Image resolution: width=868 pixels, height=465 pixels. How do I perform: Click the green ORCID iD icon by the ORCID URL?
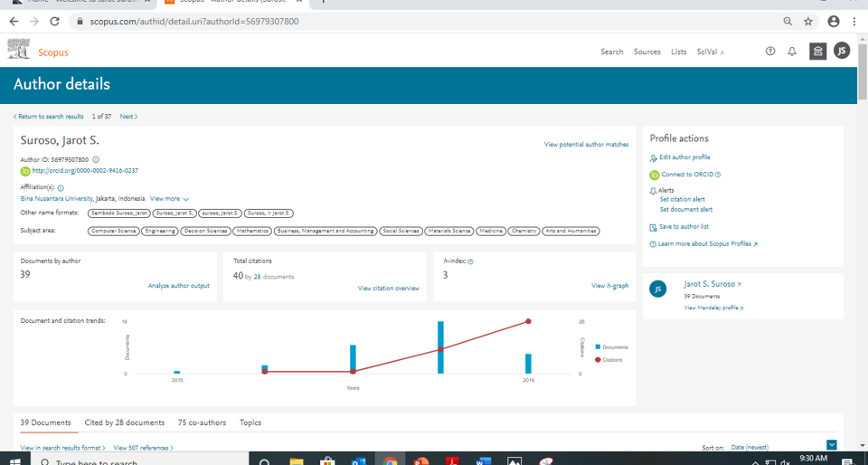click(25, 171)
